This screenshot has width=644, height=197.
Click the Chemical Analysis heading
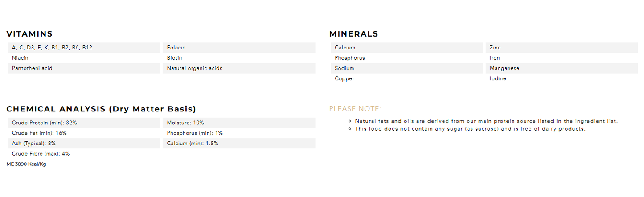(101, 109)
